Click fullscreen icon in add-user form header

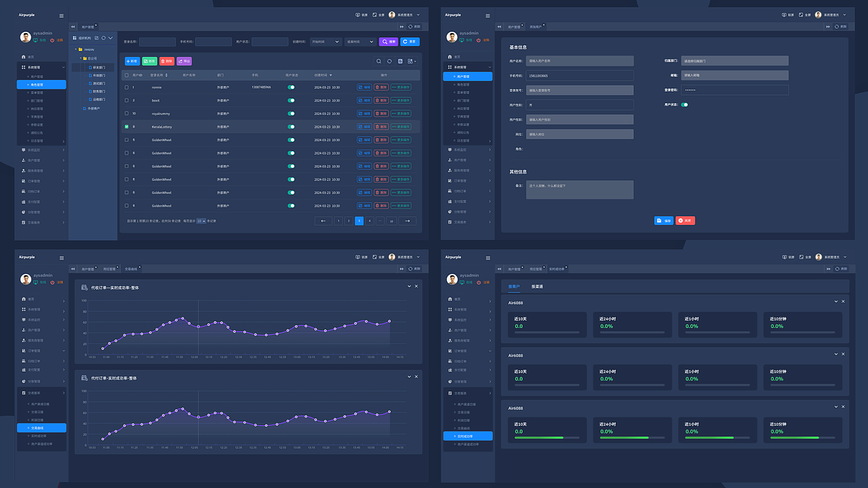click(x=801, y=14)
